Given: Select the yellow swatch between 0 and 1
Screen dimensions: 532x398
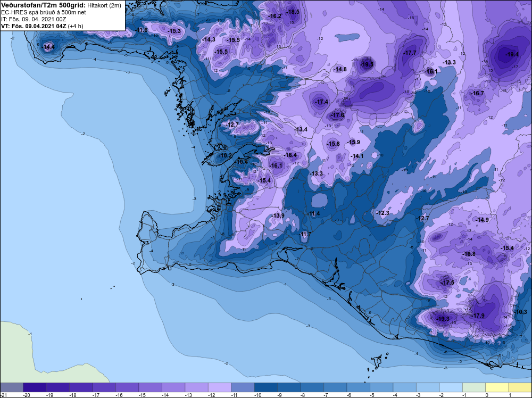Looking at the screenshot, I should pyautogui.click(x=497, y=387).
